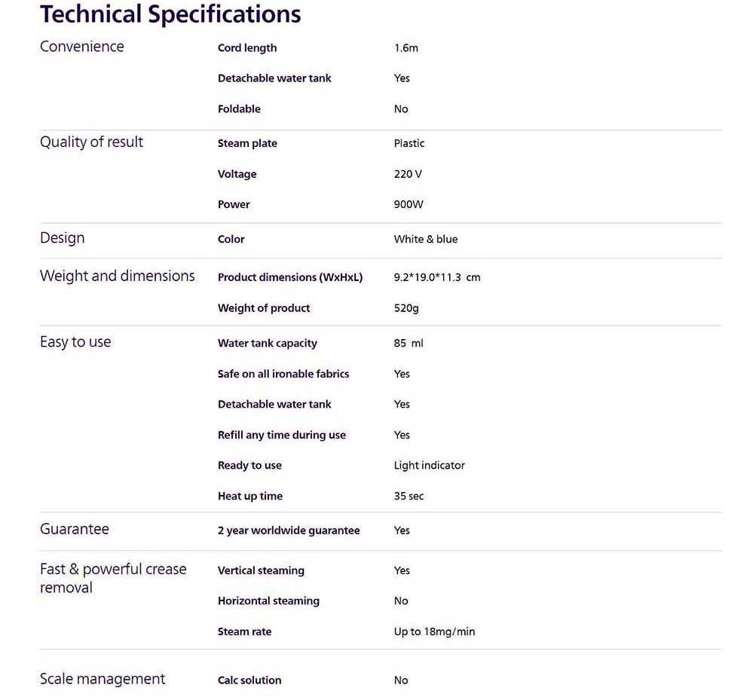Click the 1.6m cord length value
Viewport: 750px width, 700px height.
click(x=406, y=48)
